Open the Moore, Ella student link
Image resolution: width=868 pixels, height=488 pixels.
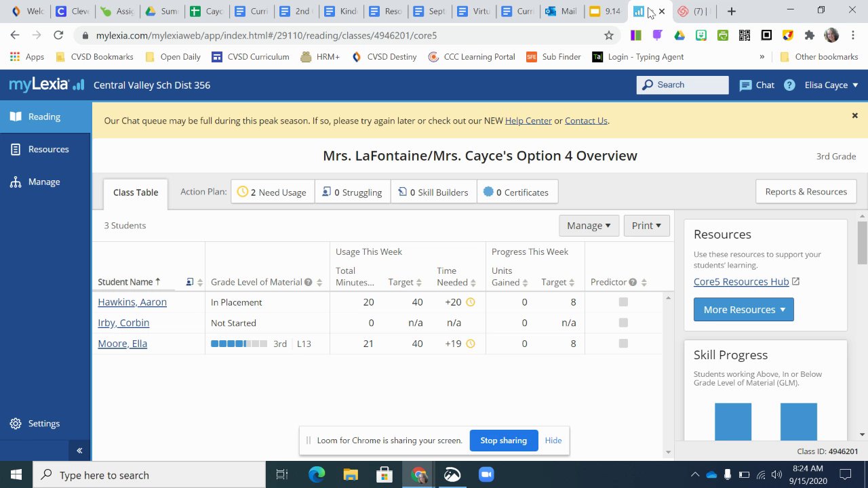coord(123,344)
